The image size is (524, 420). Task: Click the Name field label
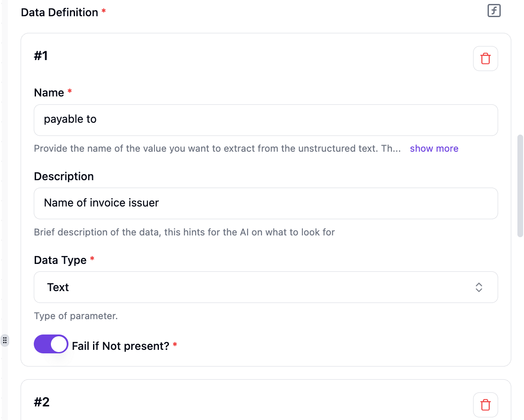pyautogui.click(x=49, y=93)
